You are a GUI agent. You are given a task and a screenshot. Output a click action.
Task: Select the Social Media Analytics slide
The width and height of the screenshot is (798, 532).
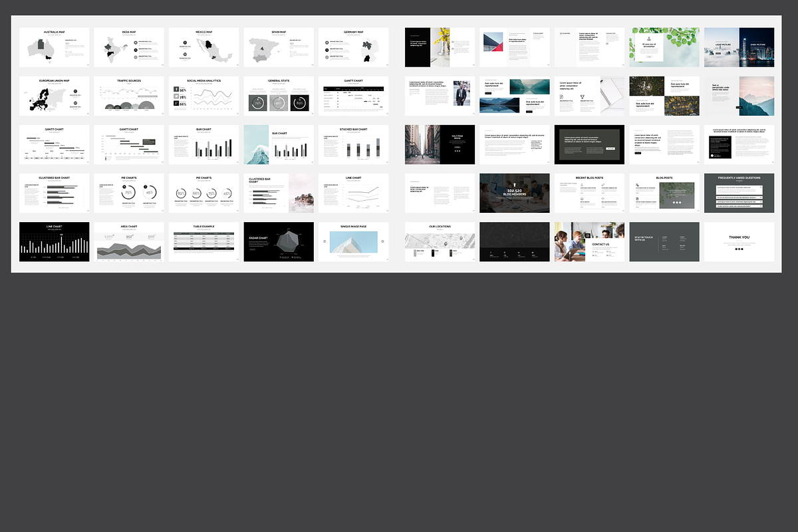(x=204, y=96)
